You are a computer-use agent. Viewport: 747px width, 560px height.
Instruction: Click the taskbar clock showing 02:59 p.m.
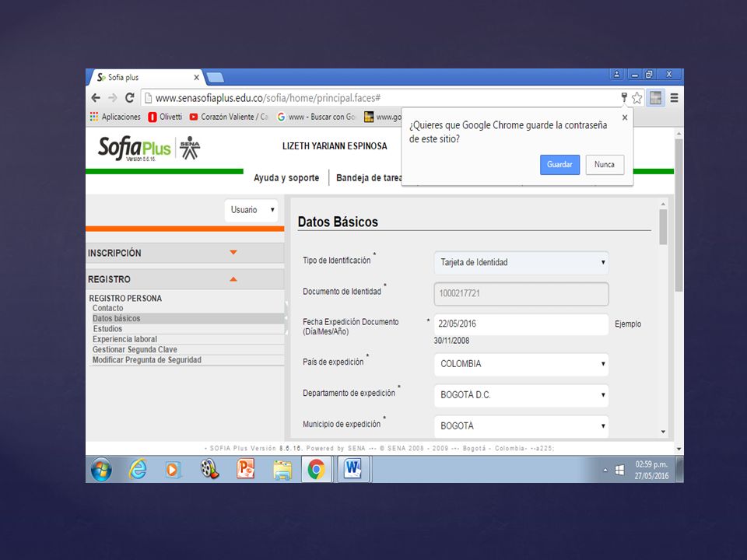pos(651,470)
